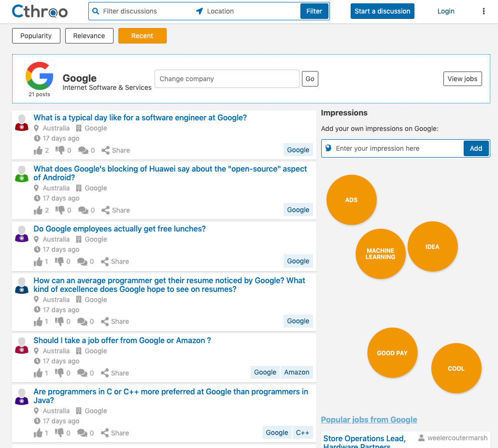Dislike the Huawei blocking Android post
The height and width of the screenshot is (448, 498).
pyautogui.click(x=60, y=210)
